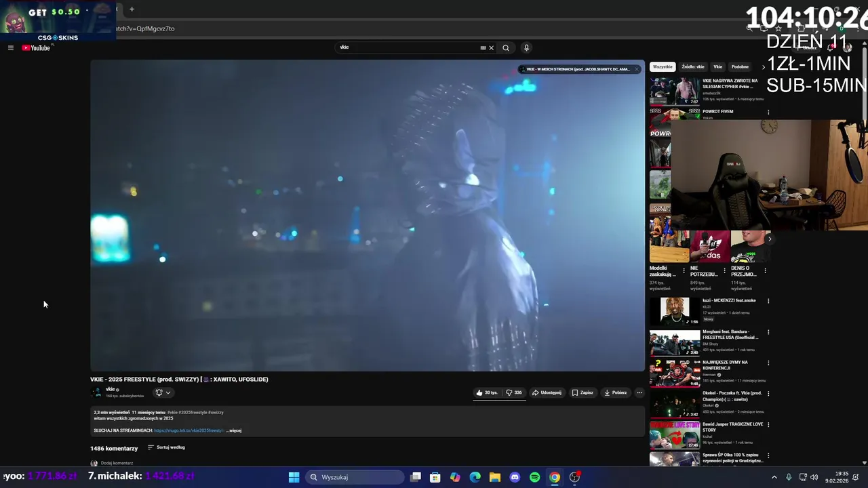
Task: Open vkie channel name link
Action: [x=111, y=390]
